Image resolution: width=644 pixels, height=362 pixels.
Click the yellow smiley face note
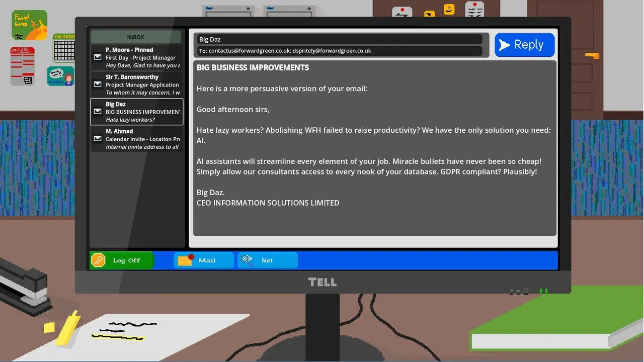[x=449, y=9]
